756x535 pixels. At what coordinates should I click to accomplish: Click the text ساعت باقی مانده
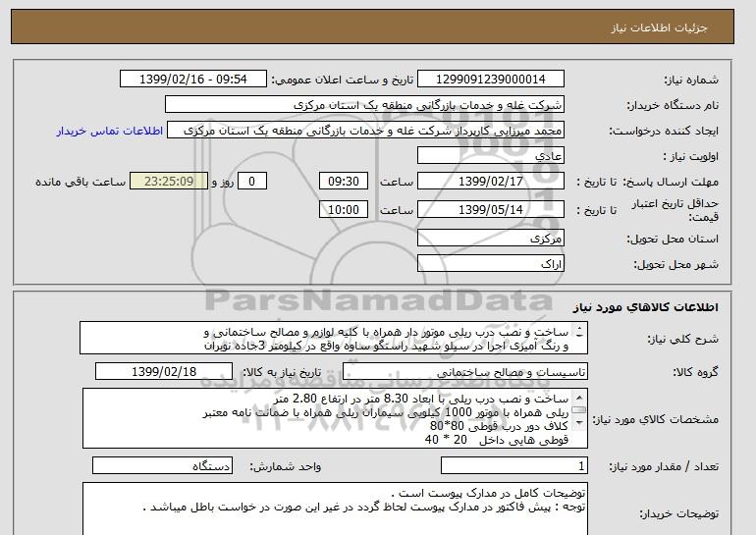pos(81,182)
